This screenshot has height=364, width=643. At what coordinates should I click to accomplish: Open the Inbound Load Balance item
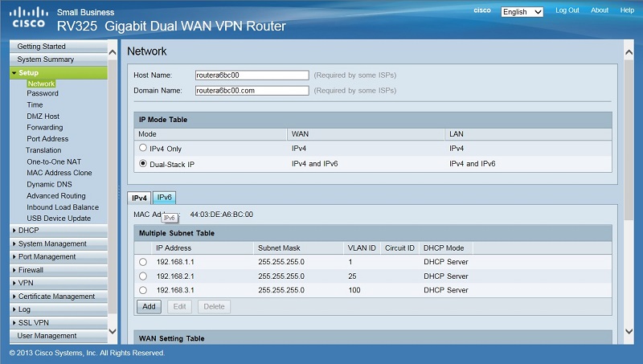click(x=63, y=207)
